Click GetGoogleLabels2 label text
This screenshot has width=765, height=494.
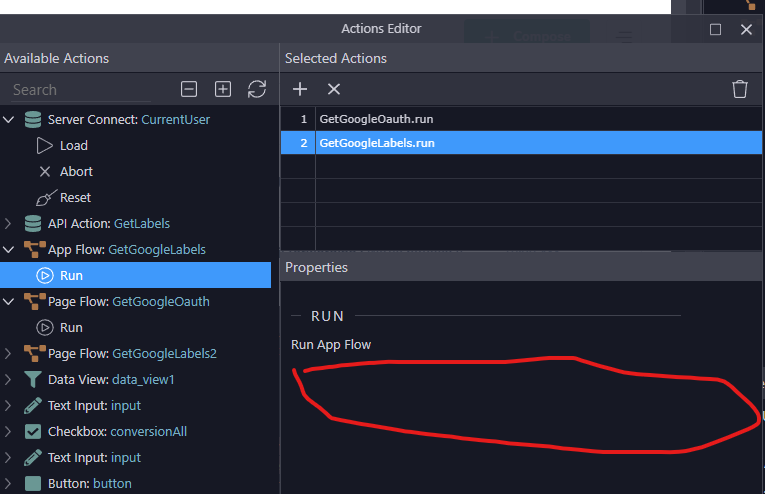(164, 354)
